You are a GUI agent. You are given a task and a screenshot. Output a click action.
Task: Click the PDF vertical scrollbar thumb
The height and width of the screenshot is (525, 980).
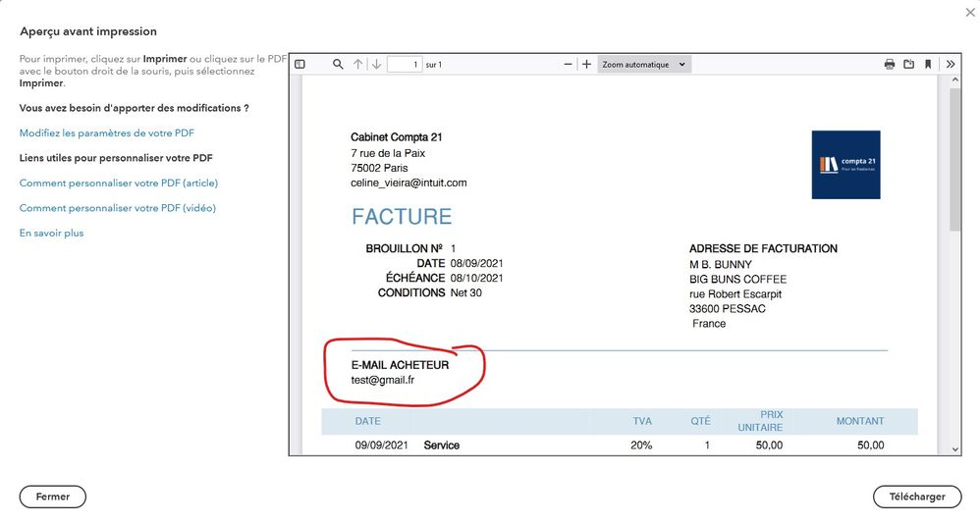click(954, 159)
